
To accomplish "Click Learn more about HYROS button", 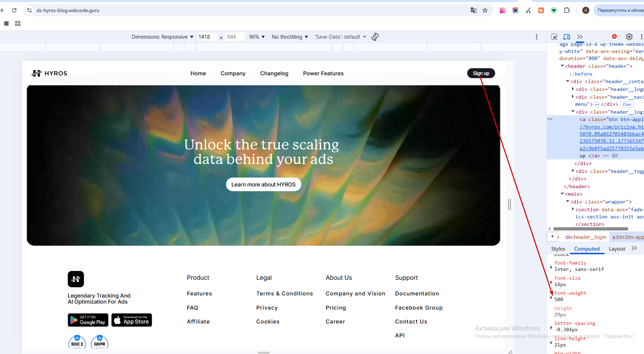I will (264, 185).
